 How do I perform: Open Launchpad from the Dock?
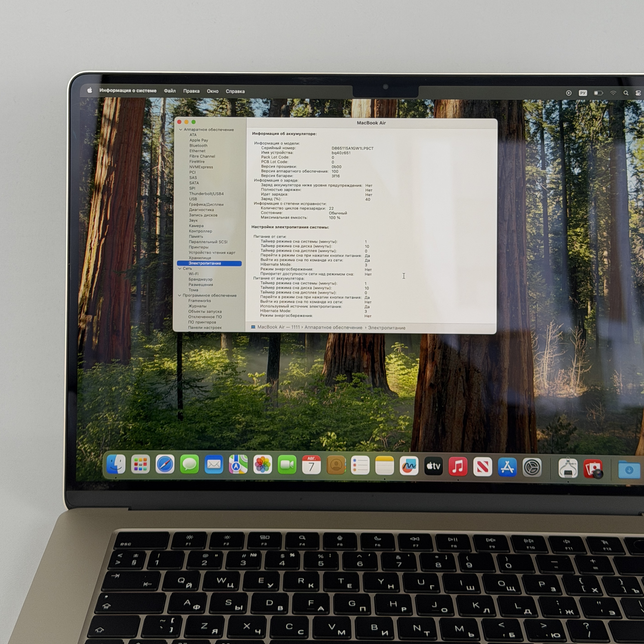[140, 464]
